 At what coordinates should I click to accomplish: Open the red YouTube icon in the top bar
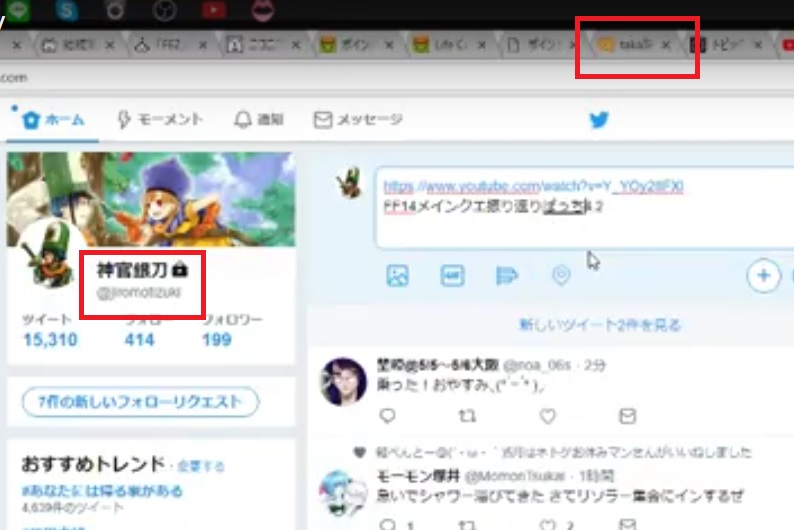tap(214, 9)
